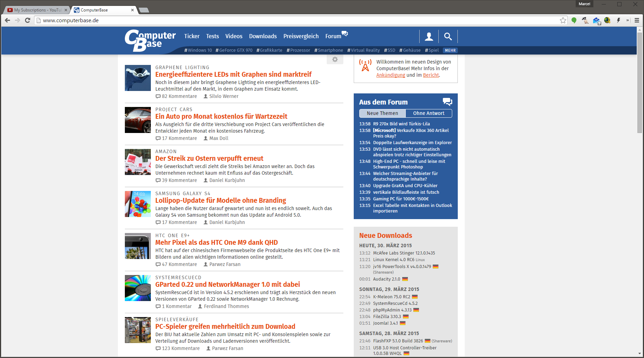Open the Ticker menu item
The image size is (644, 358).
click(192, 36)
